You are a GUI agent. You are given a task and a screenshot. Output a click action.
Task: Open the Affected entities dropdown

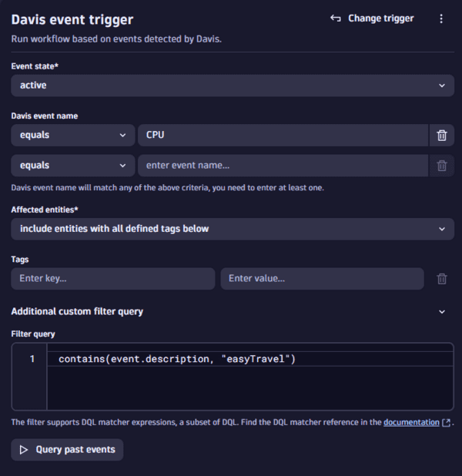(x=233, y=229)
